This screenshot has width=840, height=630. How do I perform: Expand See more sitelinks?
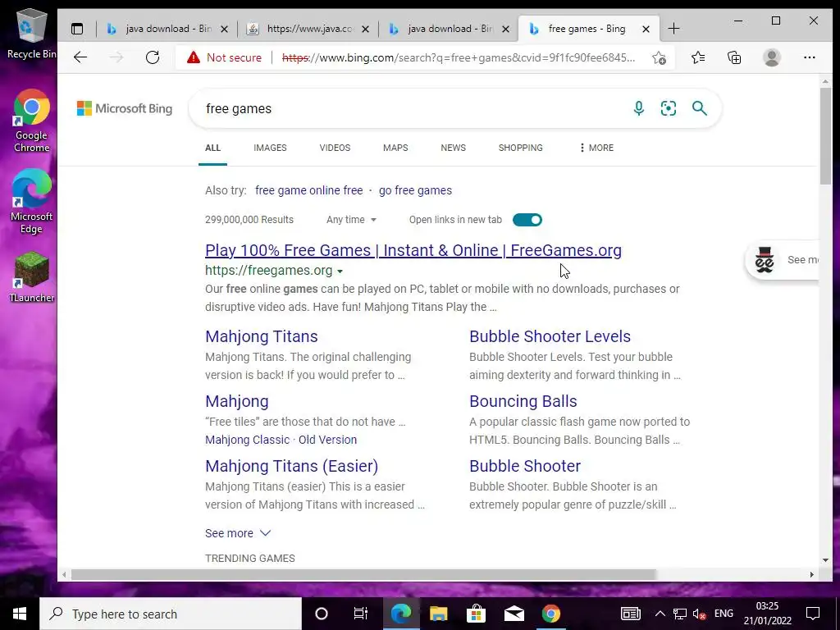pyautogui.click(x=238, y=533)
